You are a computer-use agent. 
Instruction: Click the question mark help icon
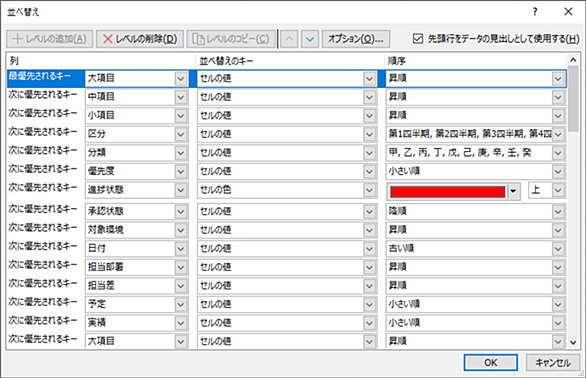pos(535,12)
